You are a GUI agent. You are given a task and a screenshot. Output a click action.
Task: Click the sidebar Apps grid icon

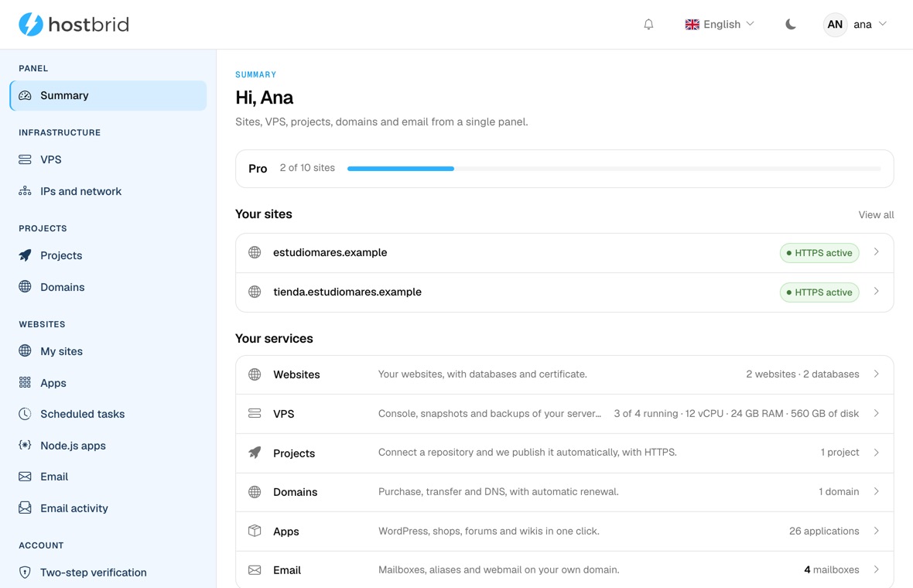[x=25, y=382]
